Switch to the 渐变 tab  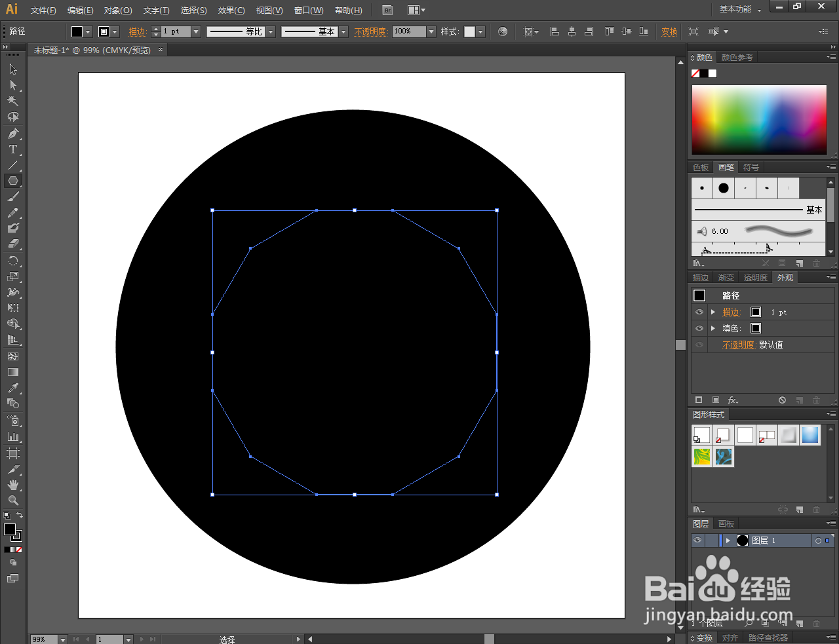(x=726, y=278)
